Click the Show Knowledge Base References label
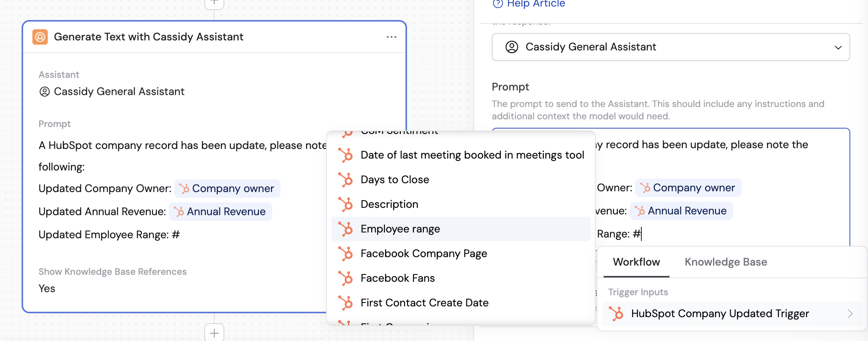Screen dimensions: 868x341 coord(113,272)
